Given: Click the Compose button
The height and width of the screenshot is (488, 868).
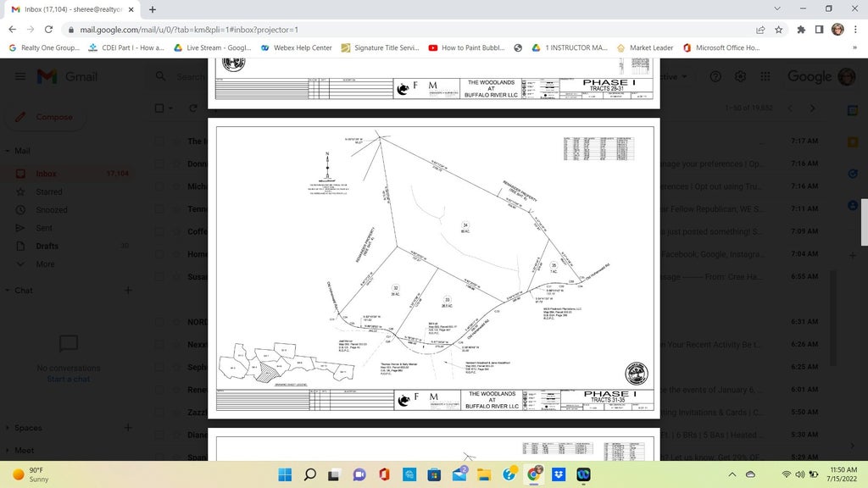Looking at the screenshot, I should [46, 117].
